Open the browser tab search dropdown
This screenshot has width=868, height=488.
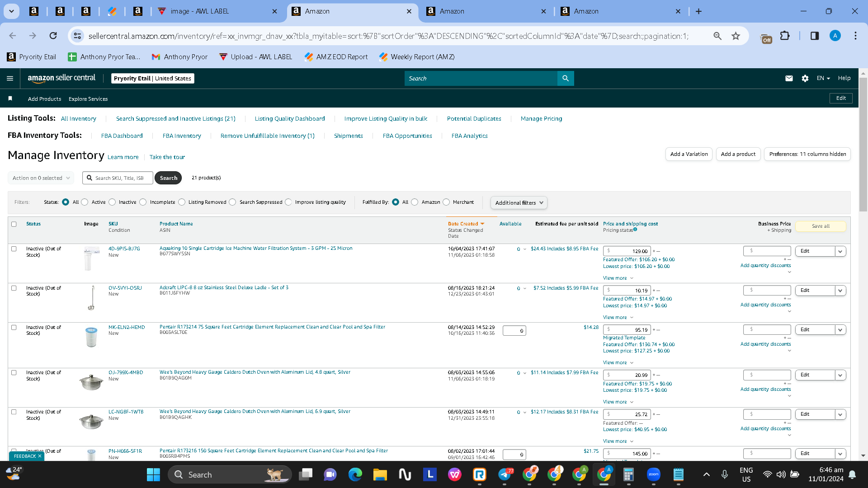click(11, 11)
